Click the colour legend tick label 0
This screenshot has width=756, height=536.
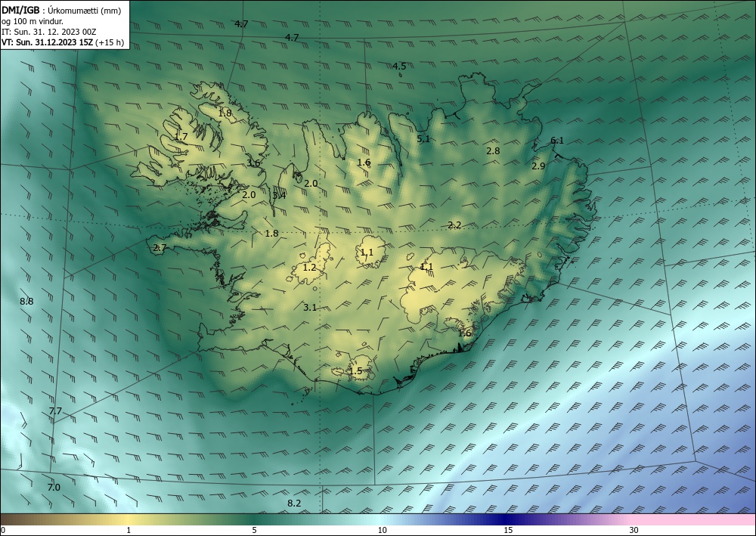point(3,531)
